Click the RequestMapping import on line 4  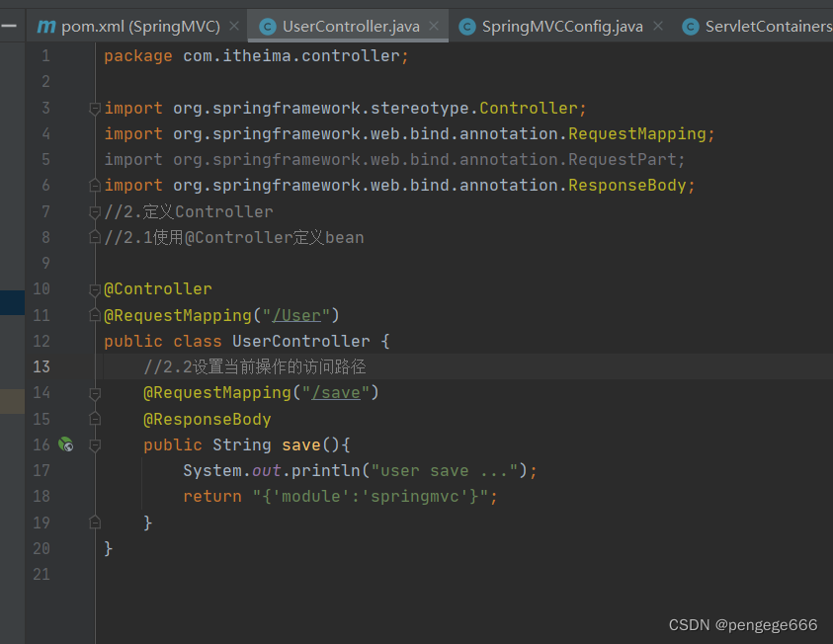637,133
